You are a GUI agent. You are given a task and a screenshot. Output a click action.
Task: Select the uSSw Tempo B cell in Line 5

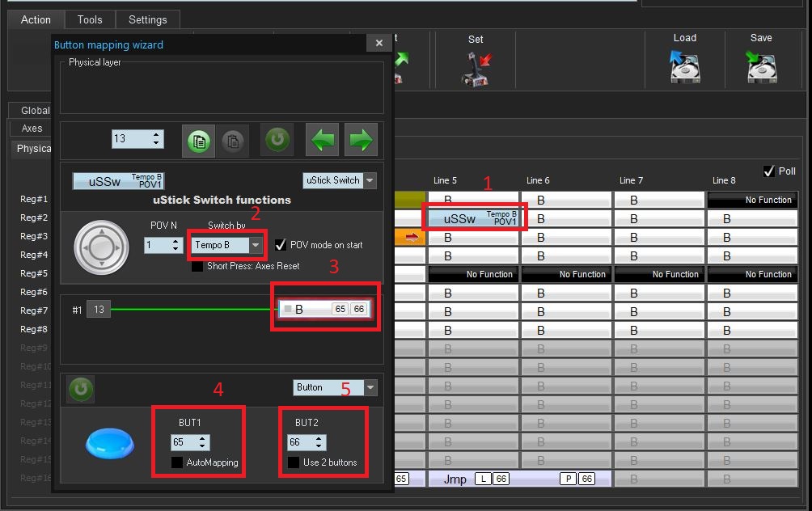coord(474,218)
